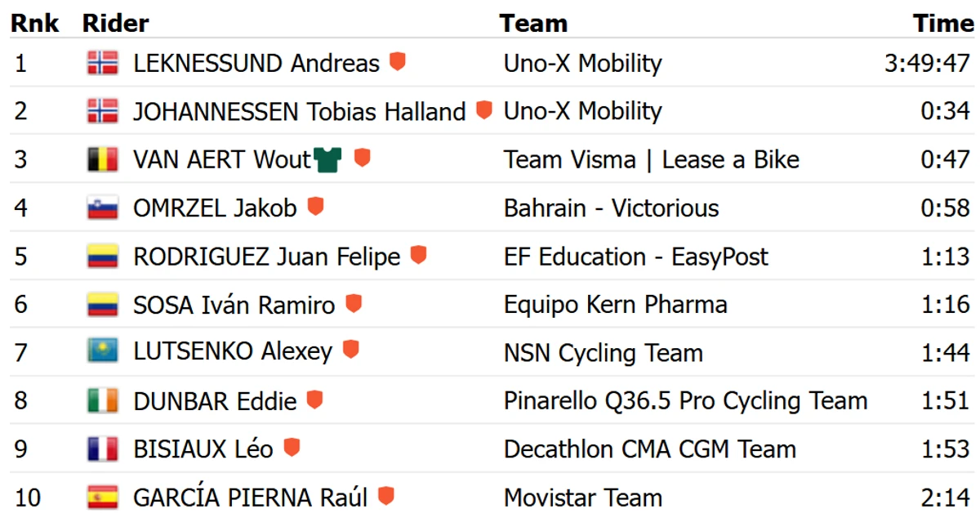This screenshot has height=518, width=980.
Task: Open the VAN AERT Wout rider link
Action: (x=222, y=159)
